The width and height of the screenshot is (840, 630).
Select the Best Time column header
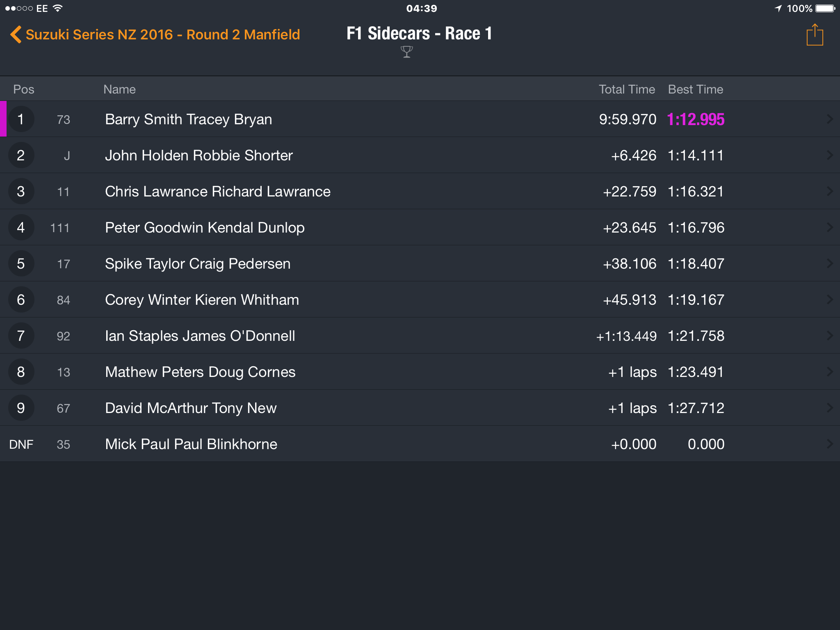point(696,89)
